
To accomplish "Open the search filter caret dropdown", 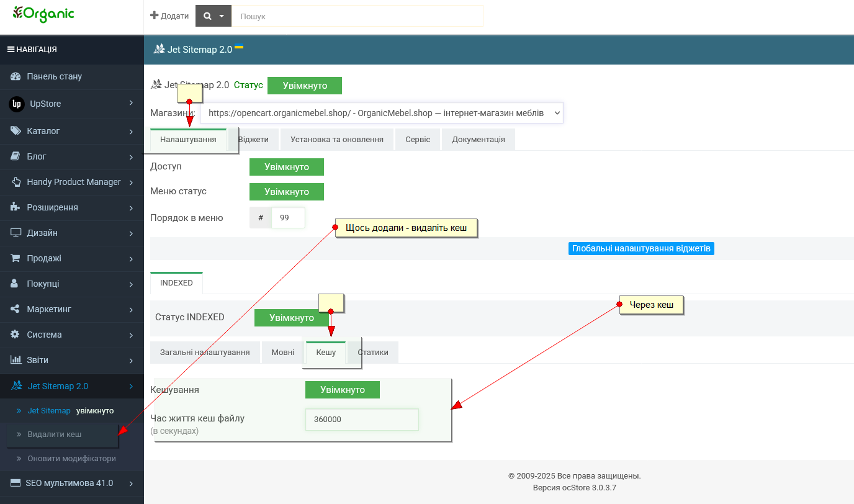I will [221, 16].
